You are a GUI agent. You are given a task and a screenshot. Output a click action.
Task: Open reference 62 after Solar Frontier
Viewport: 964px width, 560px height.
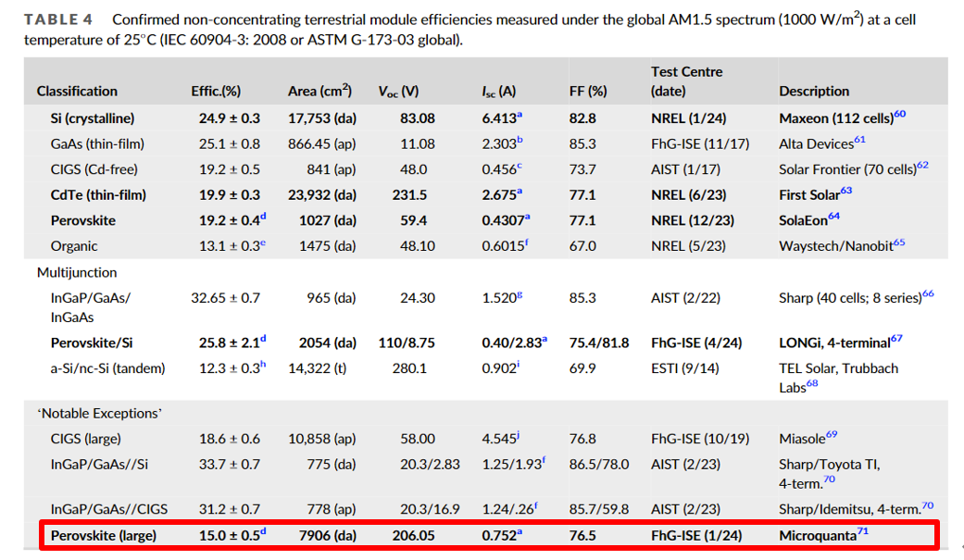coord(922,165)
